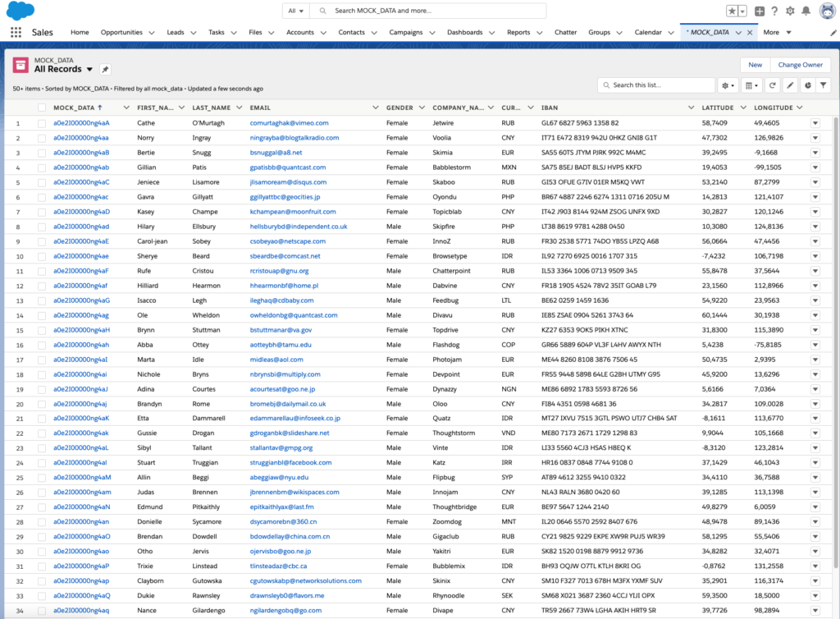
Task: Switch to the Contacts tab
Action: [351, 33]
